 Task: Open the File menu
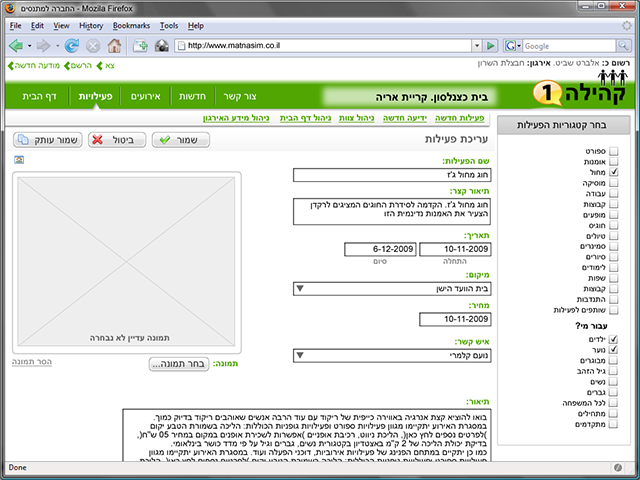click(x=16, y=26)
